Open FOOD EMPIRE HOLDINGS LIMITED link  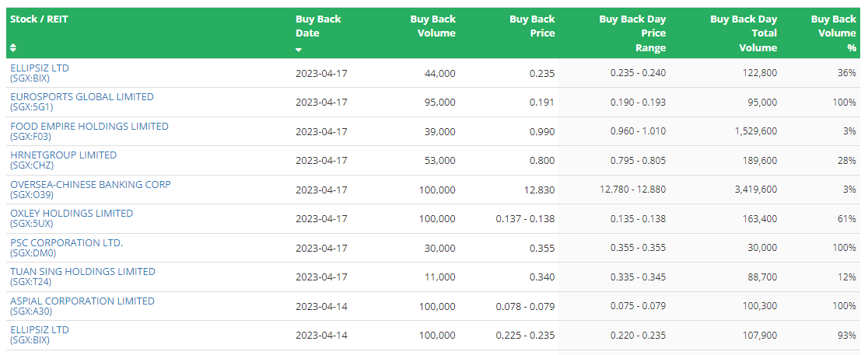pyautogui.click(x=89, y=126)
